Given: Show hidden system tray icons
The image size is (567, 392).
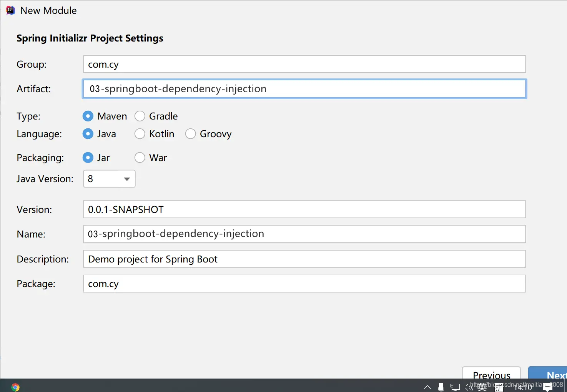Looking at the screenshot, I should (427, 387).
